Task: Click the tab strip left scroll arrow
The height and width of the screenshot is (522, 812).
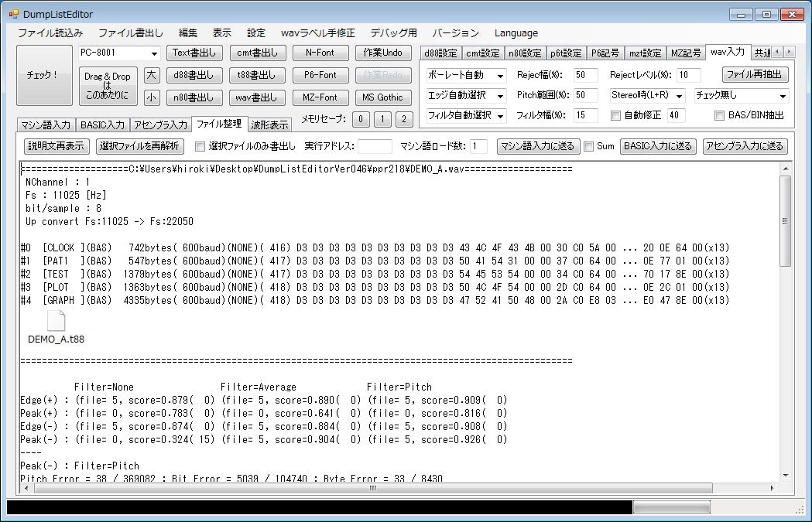Action: (777, 52)
